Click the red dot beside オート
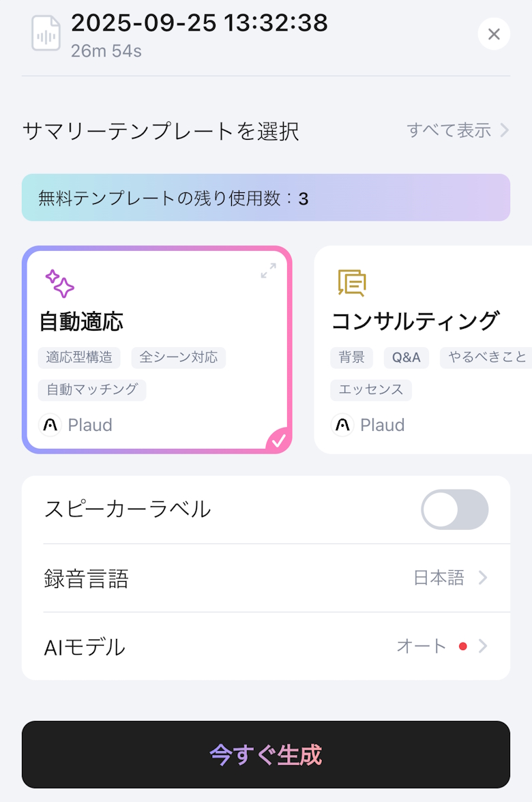This screenshot has width=532, height=802. click(463, 646)
